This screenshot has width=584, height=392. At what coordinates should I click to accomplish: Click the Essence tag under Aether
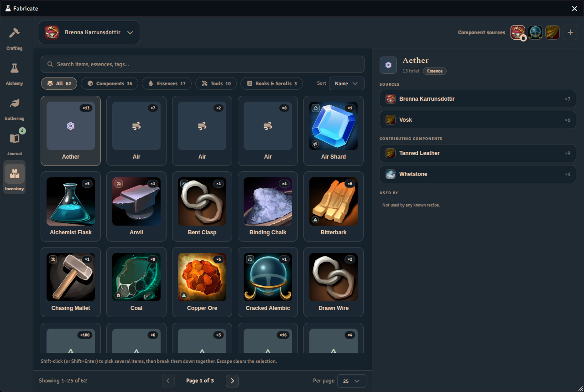[x=435, y=71]
